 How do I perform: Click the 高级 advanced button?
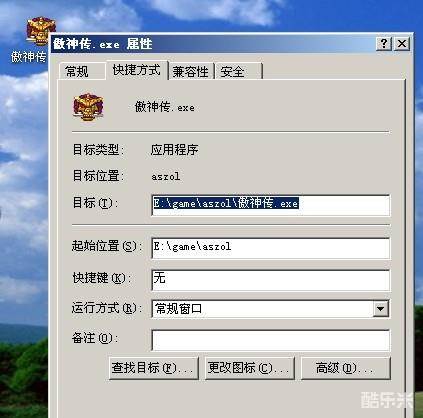[x=346, y=368]
